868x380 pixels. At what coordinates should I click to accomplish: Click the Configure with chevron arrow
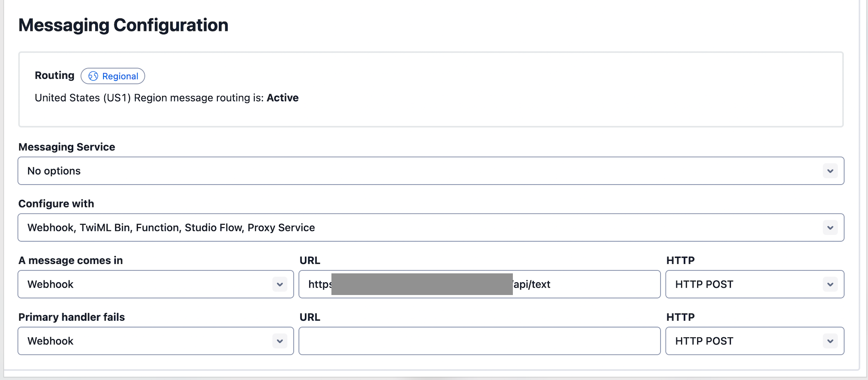click(830, 228)
